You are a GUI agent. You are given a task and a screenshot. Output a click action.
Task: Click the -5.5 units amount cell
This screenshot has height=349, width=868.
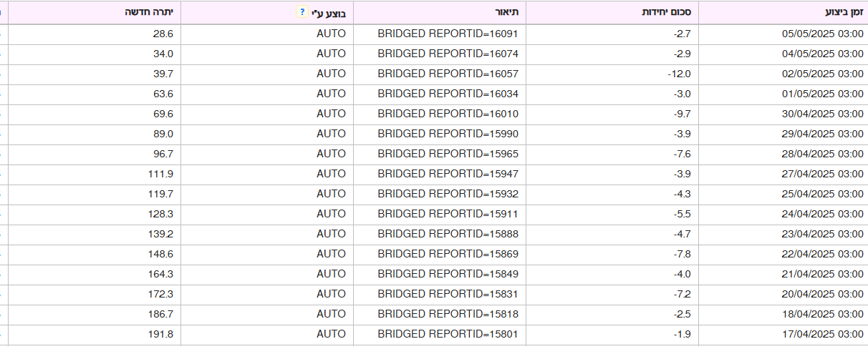612,214
